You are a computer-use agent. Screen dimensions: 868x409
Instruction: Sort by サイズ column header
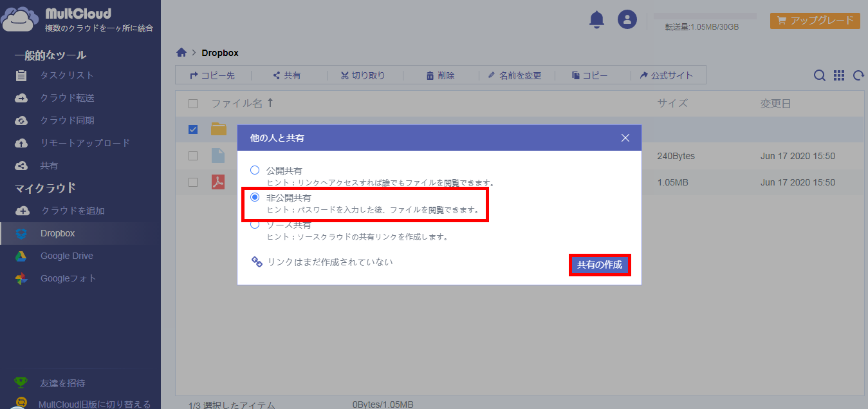point(672,103)
